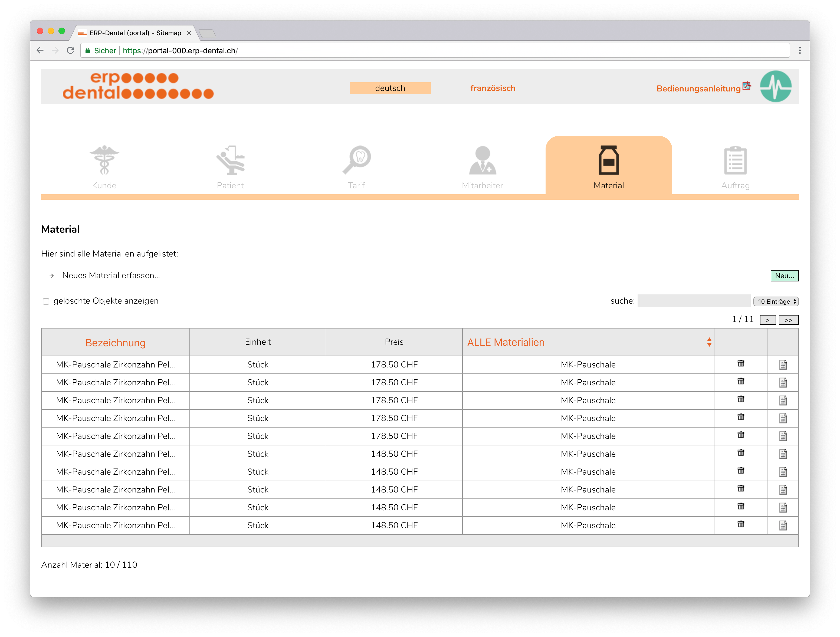The width and height of the screenshot is (840, 637).
Task: Sort by the Bezeichnung column header
Action: coord(116,342)
